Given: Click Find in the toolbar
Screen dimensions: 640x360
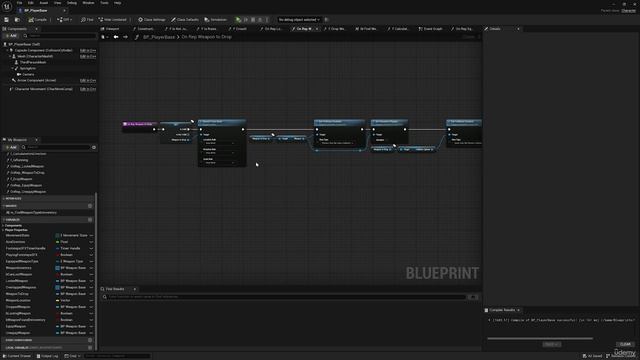Looking at the screenshot, I should pyautogui.click(x=87, y=20).
